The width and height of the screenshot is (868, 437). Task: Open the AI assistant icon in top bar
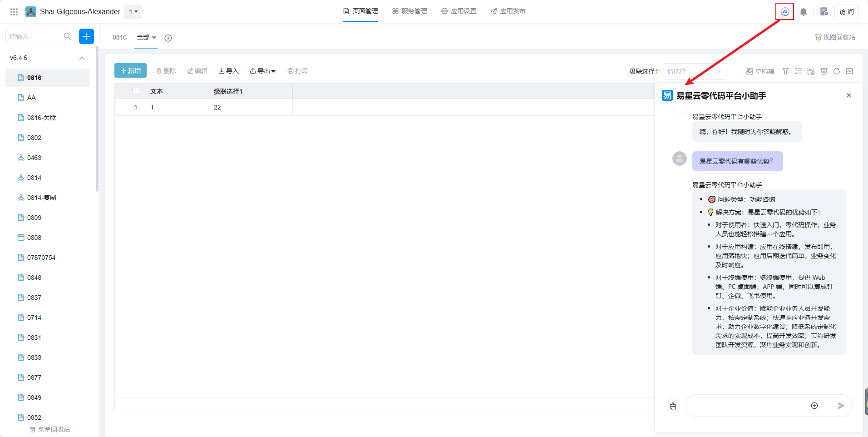pyautogui.click(x=784, y=12)
